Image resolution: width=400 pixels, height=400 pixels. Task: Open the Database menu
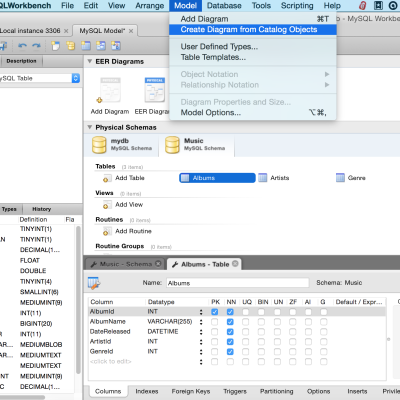(x=224, y=6)
